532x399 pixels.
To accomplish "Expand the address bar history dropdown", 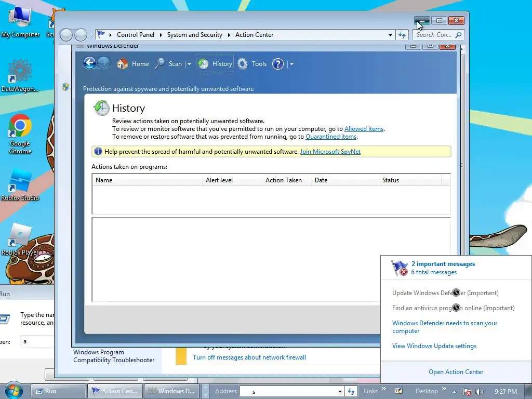I will 390,35.
